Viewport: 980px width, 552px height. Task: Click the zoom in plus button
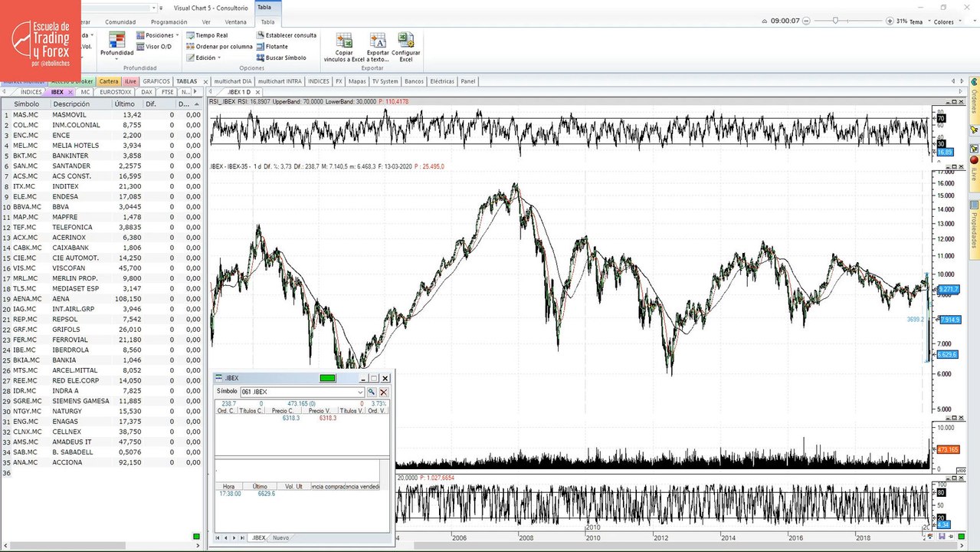(x=889, y=21)
